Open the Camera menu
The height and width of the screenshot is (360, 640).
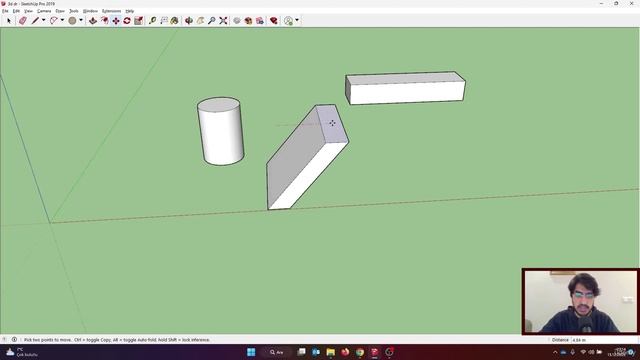tap(44, 11)
